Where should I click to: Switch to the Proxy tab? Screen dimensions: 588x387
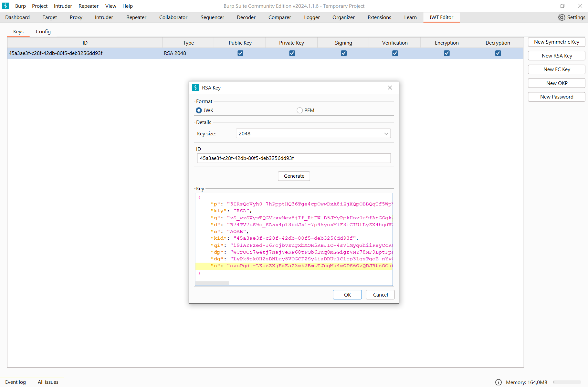pos(76,17)
